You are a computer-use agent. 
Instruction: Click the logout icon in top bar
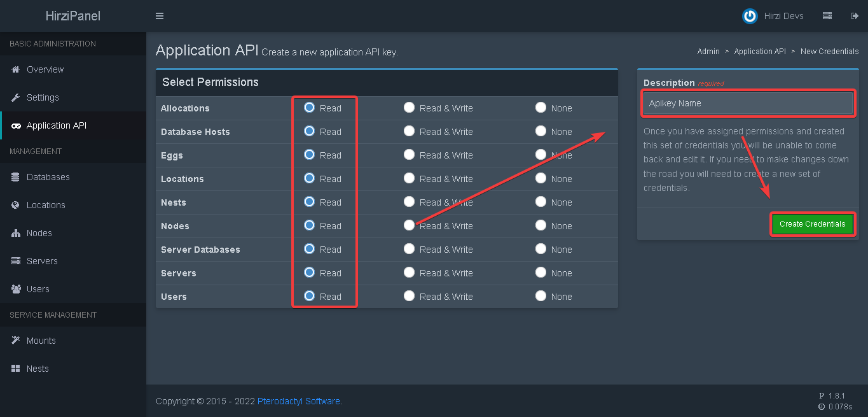coord(854,16)
